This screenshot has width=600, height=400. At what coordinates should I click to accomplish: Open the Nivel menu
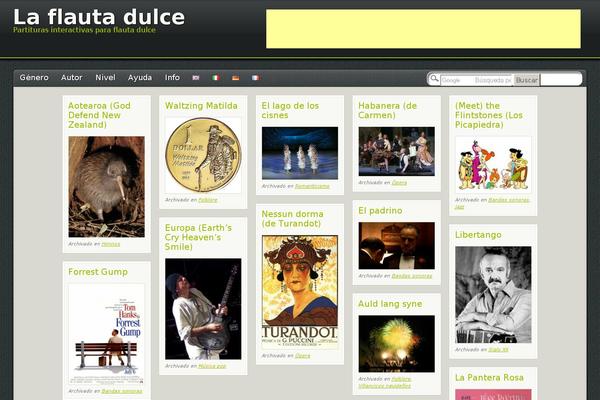coord(105,77)
